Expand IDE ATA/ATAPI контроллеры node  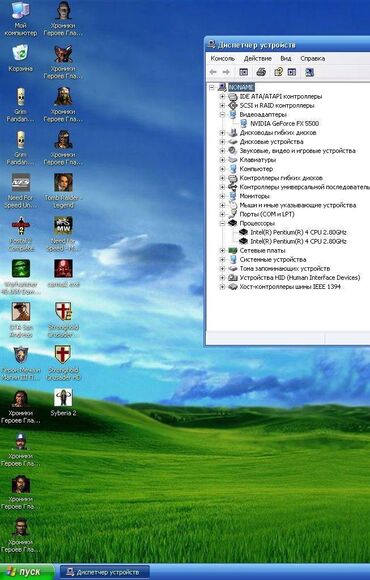[x=222, y=97]
